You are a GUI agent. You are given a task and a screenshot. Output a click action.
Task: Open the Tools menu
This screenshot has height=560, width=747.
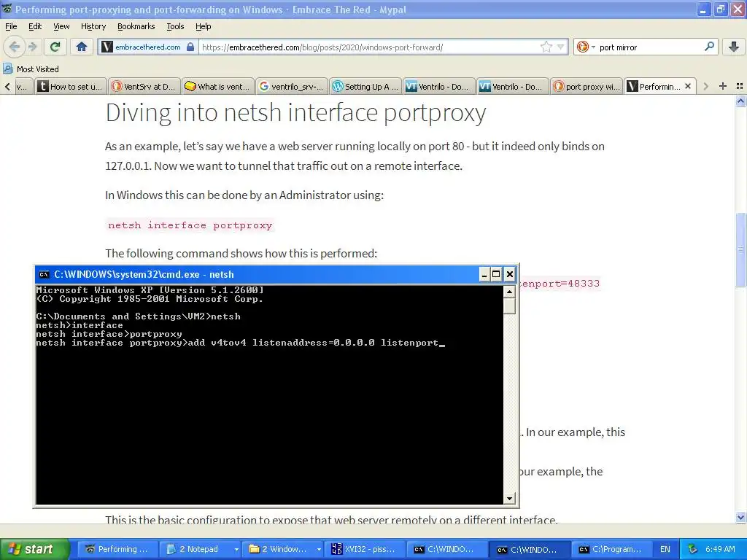tap(175, 26)
